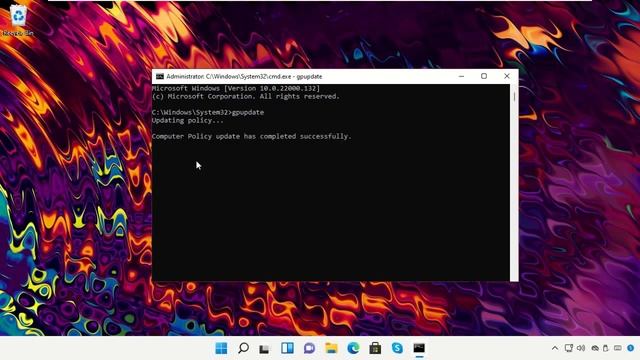The width and height of the screenshot is (640, 360).
Task: Open the touch keyboard tray icon
Action: tap(618, 348)
